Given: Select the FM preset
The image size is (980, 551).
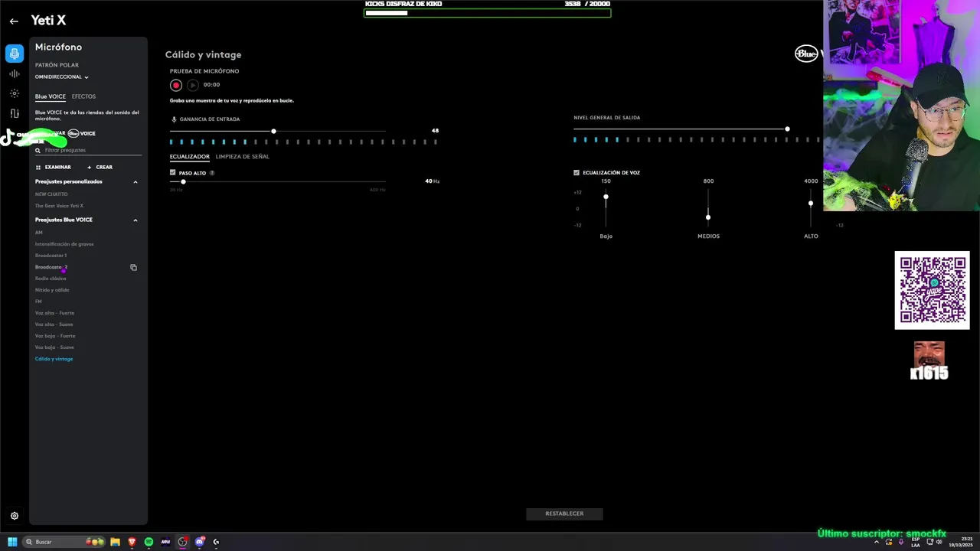Looking at the screenshot, I should tap(38, 302).
